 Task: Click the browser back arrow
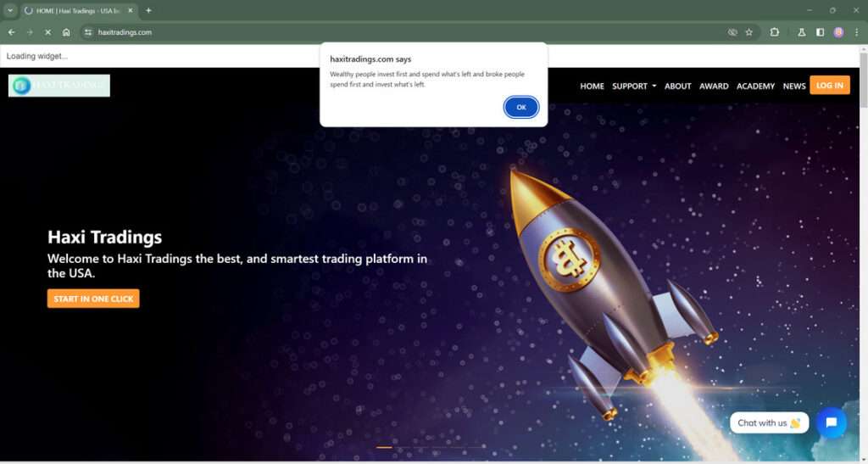(12, 32)
